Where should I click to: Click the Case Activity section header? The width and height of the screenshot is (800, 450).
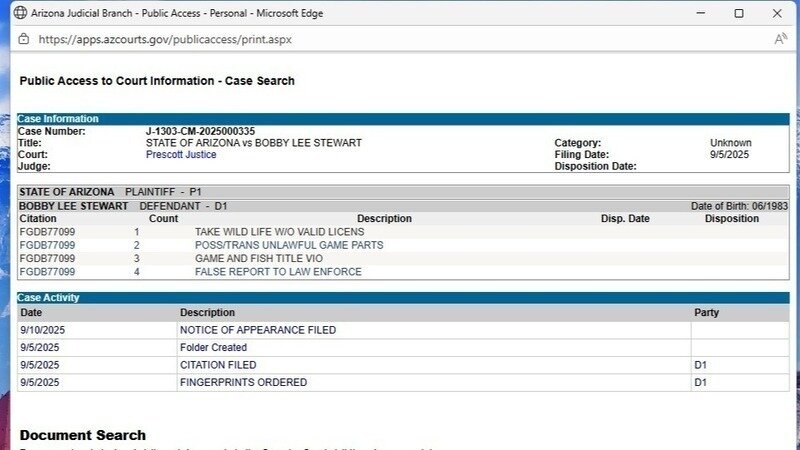tap(48, 298)
